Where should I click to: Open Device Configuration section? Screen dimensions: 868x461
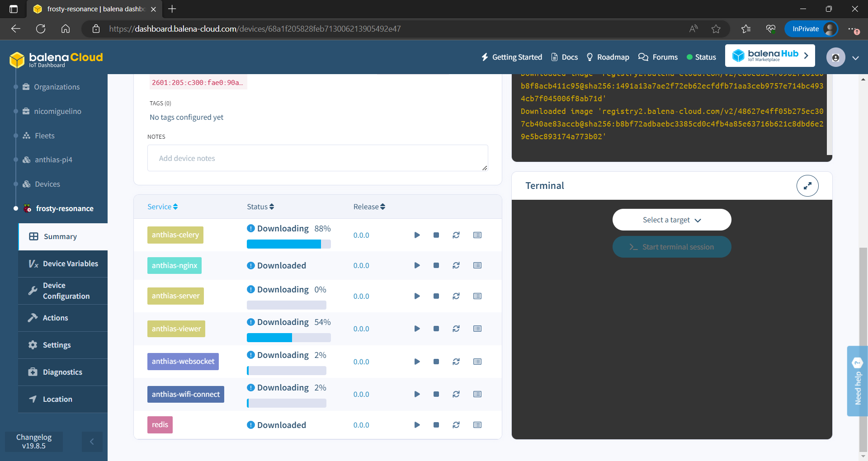click(x=63, y=291)
